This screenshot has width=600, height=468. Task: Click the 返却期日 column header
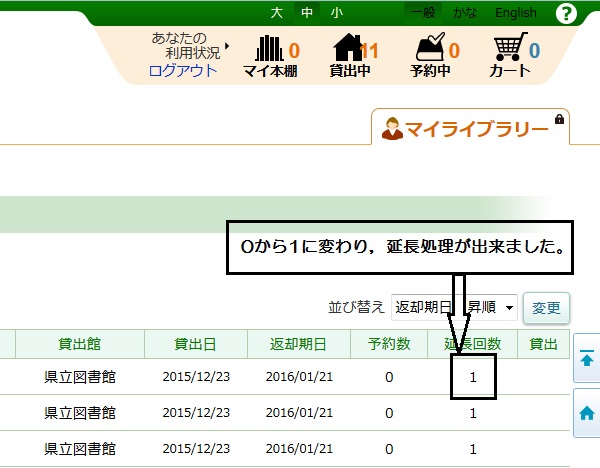(299, 344)
